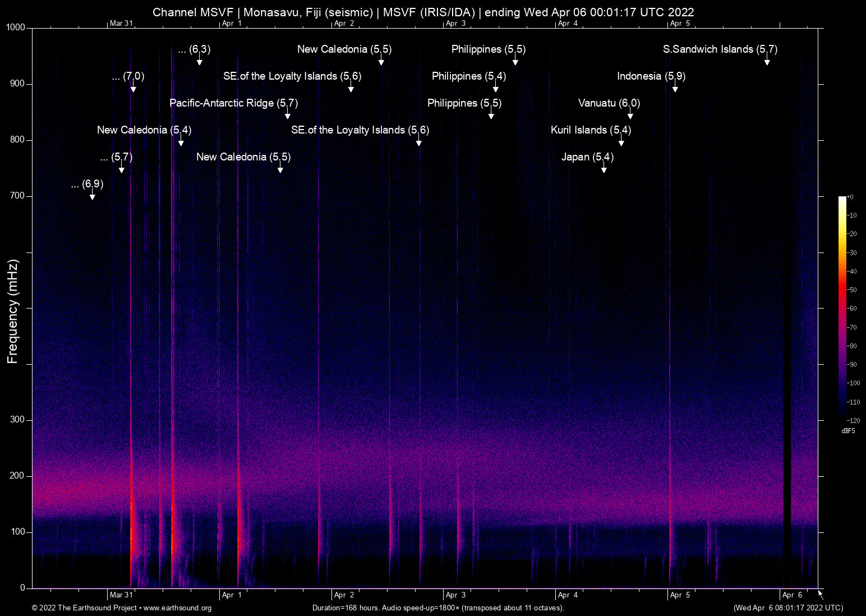Click the Kuril Islands (5.4) annotation
Screen dimensions: 866x616
(x=591, y=130)
